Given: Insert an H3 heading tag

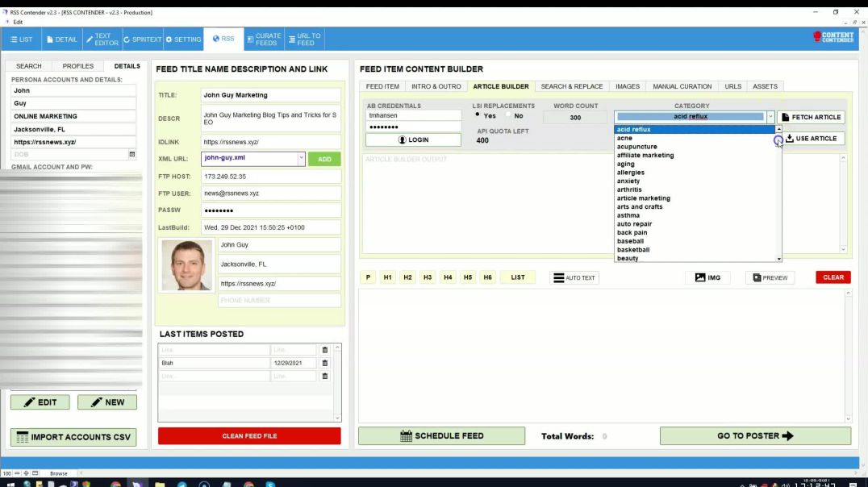Looking at the screenshot, I should point(428,277).
